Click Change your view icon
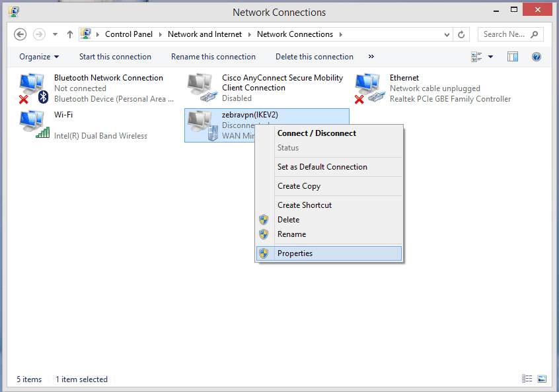Screen dimensions: 559x392 [476, 57]
